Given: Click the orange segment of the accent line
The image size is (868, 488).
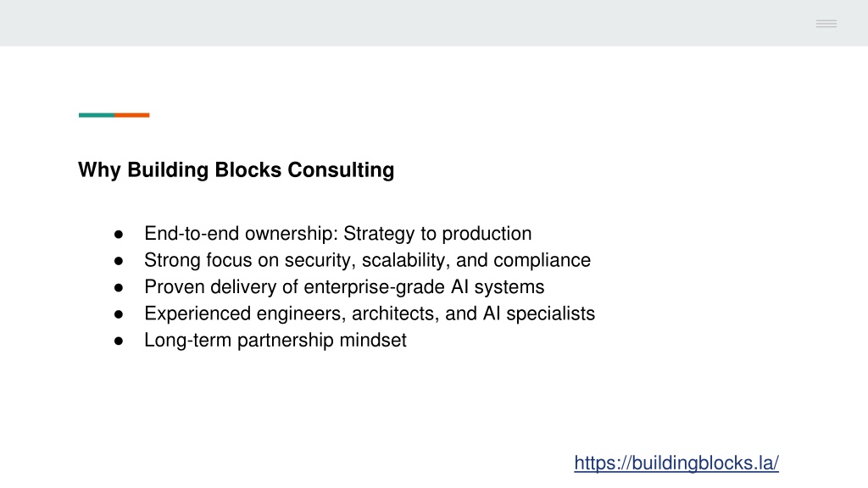Looking at the screenshot, I should coord(132,115).
